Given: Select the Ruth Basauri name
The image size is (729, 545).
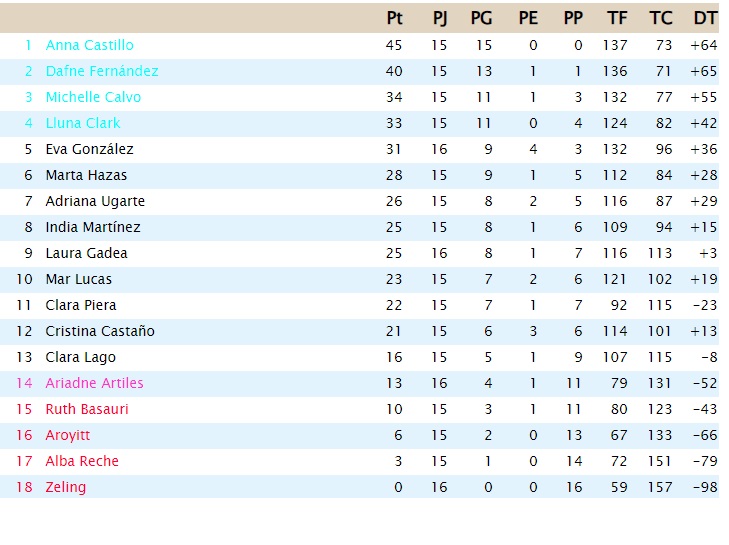Looking at the screenshot, I should point(86,409).
